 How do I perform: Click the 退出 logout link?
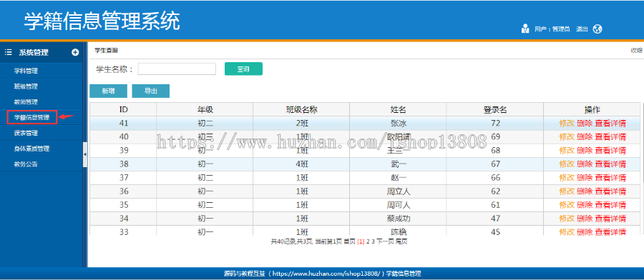click(582, 29)
